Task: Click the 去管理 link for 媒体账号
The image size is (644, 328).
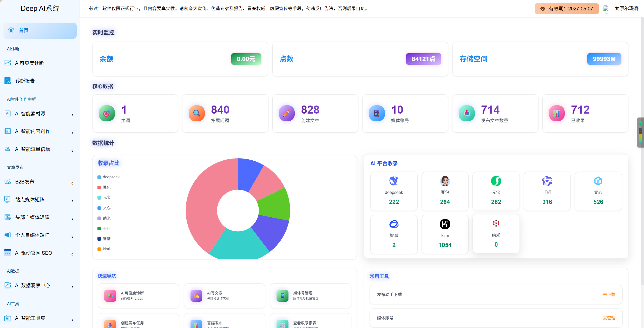Action: 609,318
